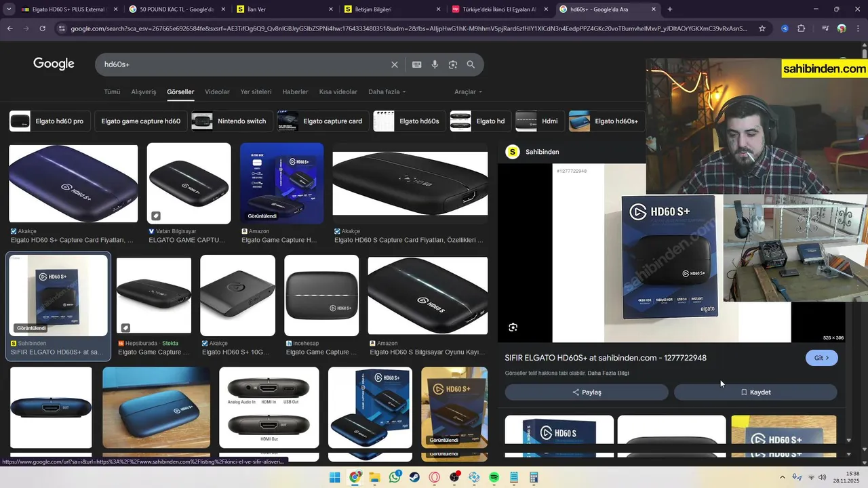Select the Elgato game capture hd60 chip
Image resolution: width=868 pixels, height=488 pixels.
[x=141, y=121]
